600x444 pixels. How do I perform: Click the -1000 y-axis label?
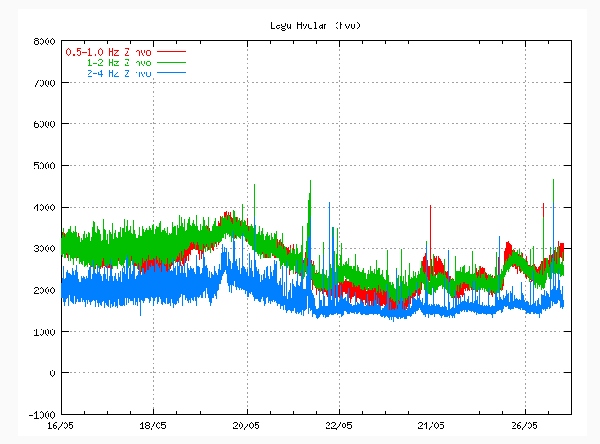click(x=41, y=415)
